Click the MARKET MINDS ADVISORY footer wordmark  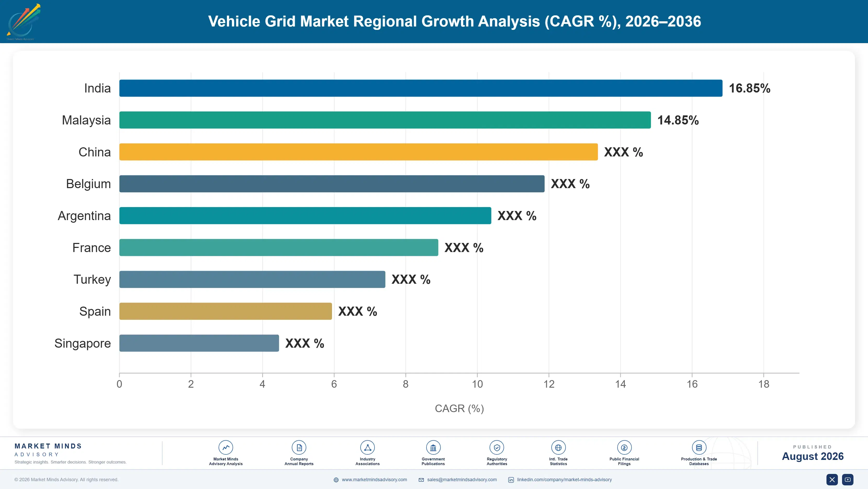coord(48,450)
